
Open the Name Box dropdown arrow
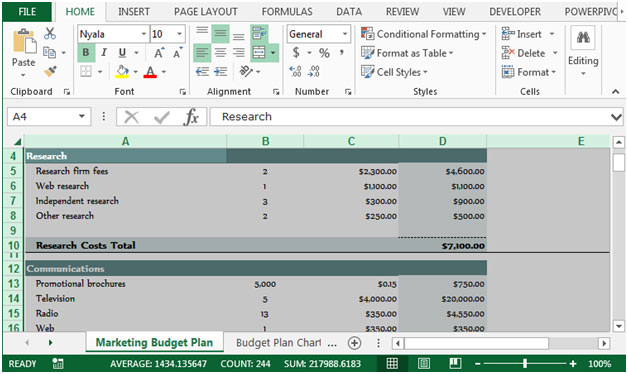82,117
